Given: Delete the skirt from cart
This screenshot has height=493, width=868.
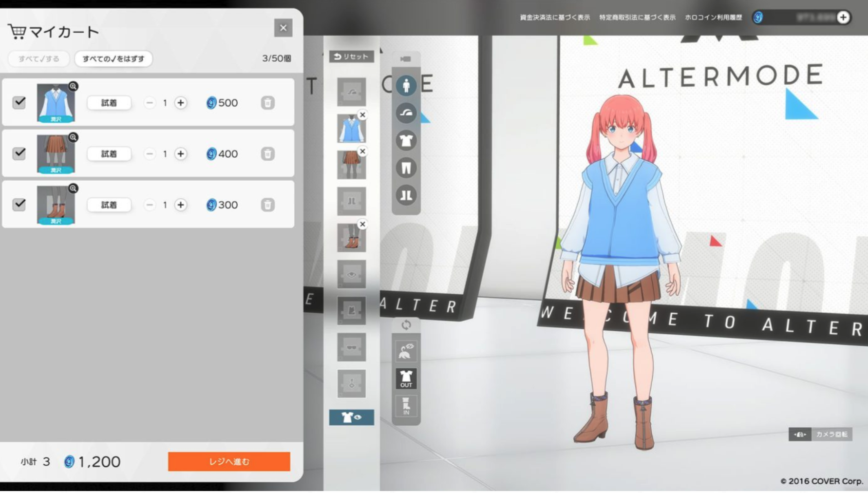Looking at the screenshot, I should click(267, 154).
